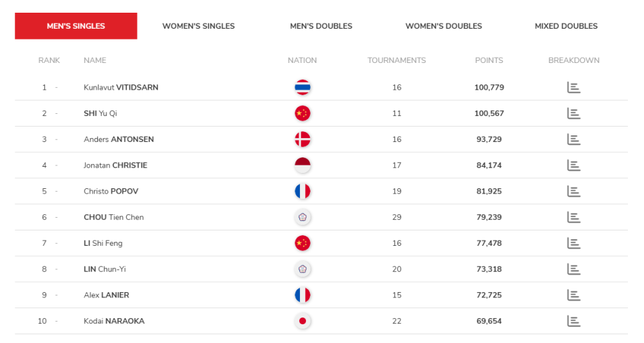
Task: Go to Women's Doubles rankings tab
Action: coord(443,26)
